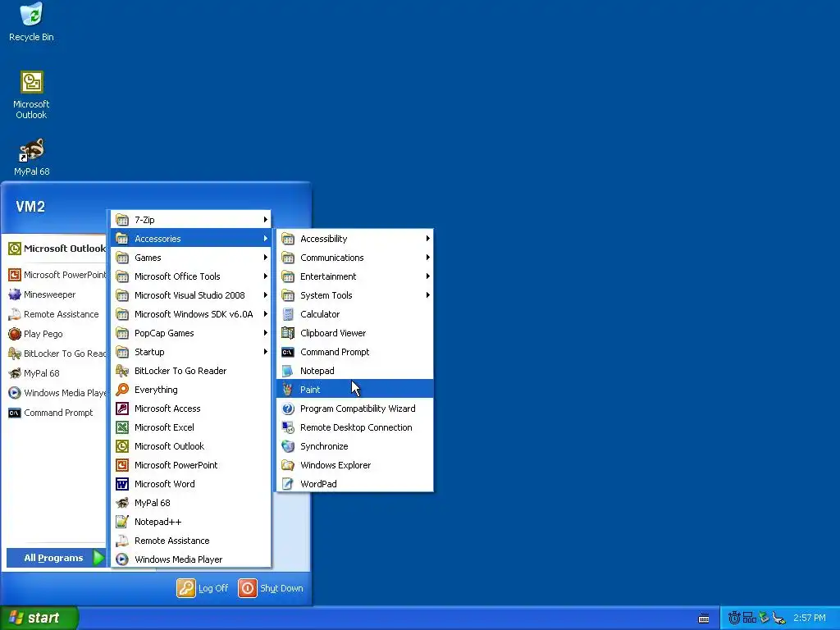
Task: Select Microsoft PowerPoint in All Programs list
Action: [x=190, y=465]
